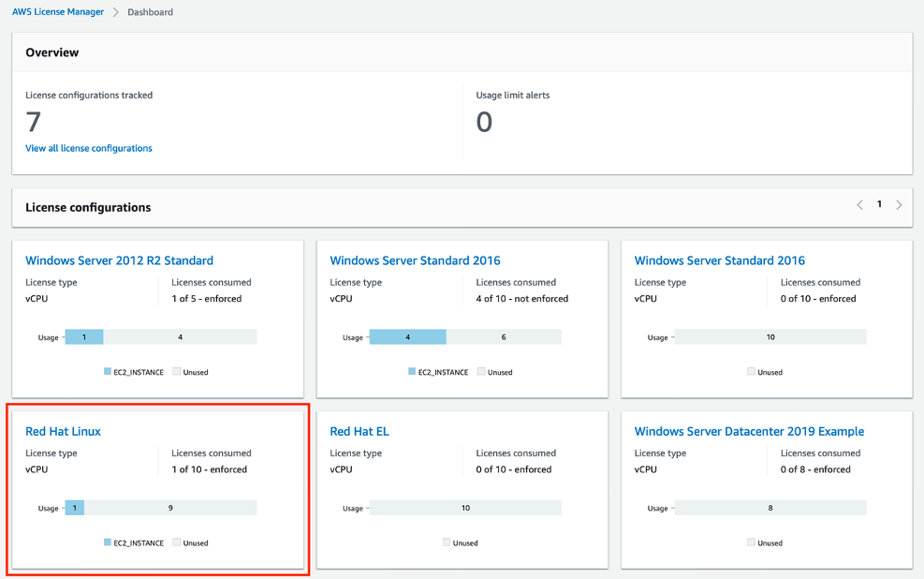This screenshot has width=924, height=579.
Task: Toggle Unused legend in Windows Server 2012 R2 card
Action: 190,372
